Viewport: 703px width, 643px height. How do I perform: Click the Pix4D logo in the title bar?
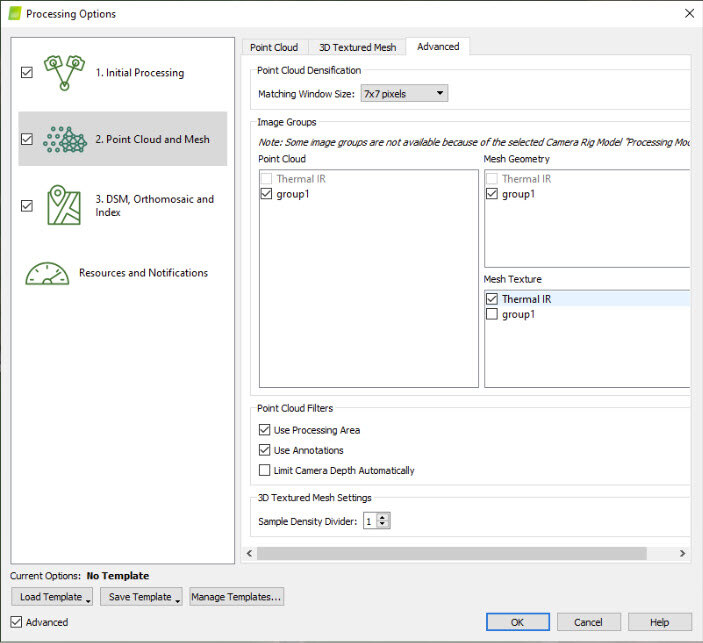pos(14,14)
